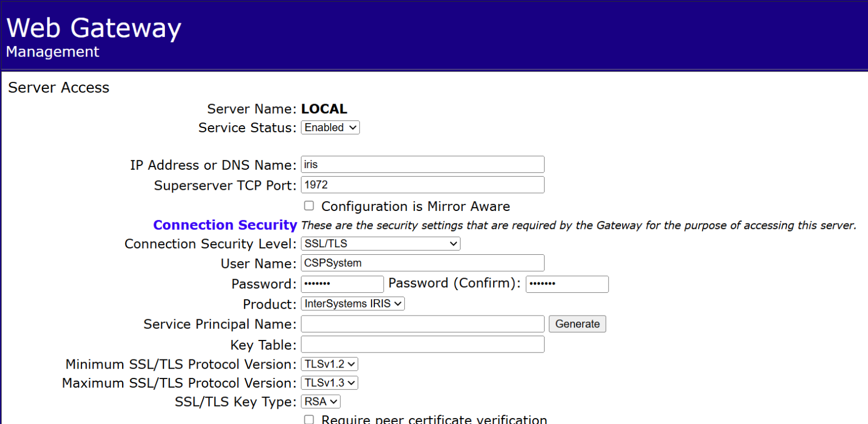Viewport: 868px width, 424px height.
Task: Click the Key Table field
Action: (x=423, y=344)
